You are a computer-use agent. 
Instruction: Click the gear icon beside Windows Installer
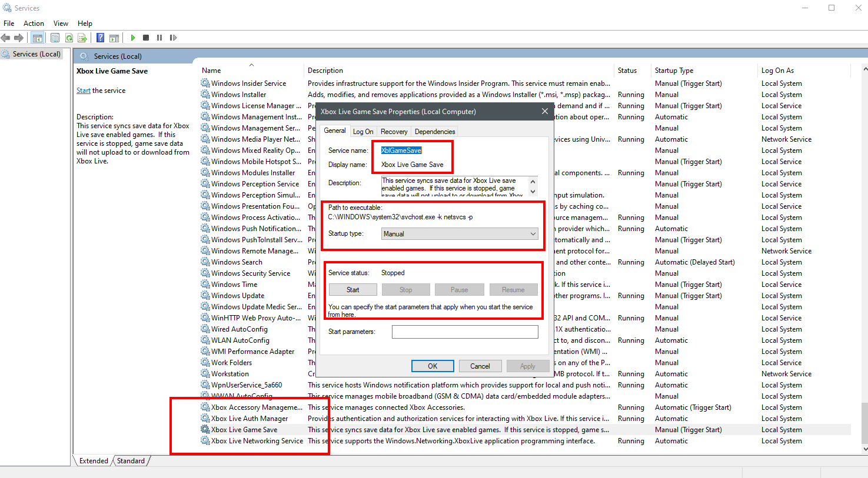pyautogui.click(x=205, y=95)
